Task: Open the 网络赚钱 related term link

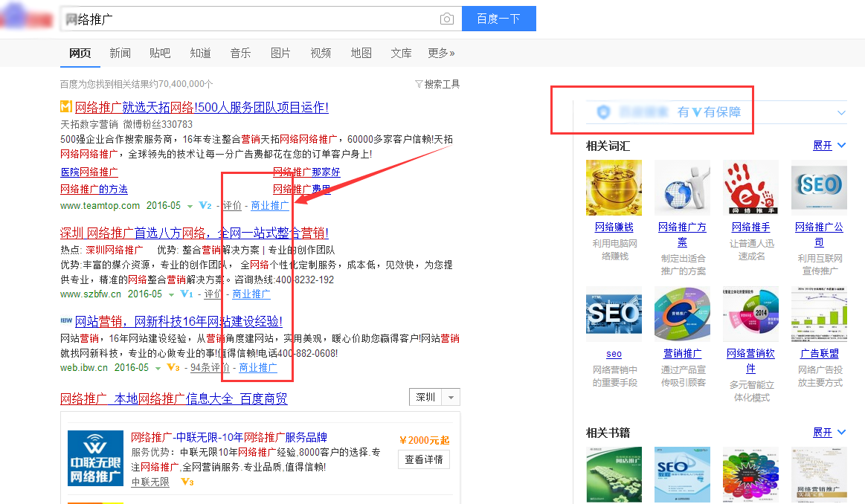Action: click(614, 227)
